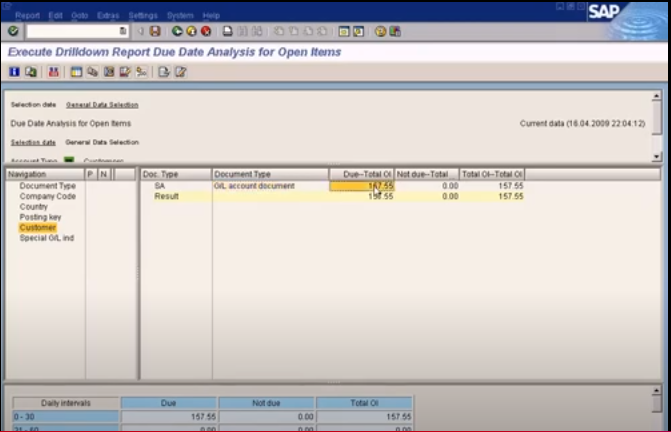Viewport: 671px width, 432px height.
Task: Click the Result row label
Action: pos(166,196)
